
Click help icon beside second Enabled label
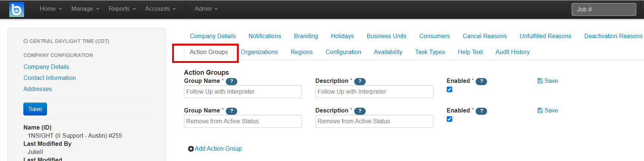481,111
